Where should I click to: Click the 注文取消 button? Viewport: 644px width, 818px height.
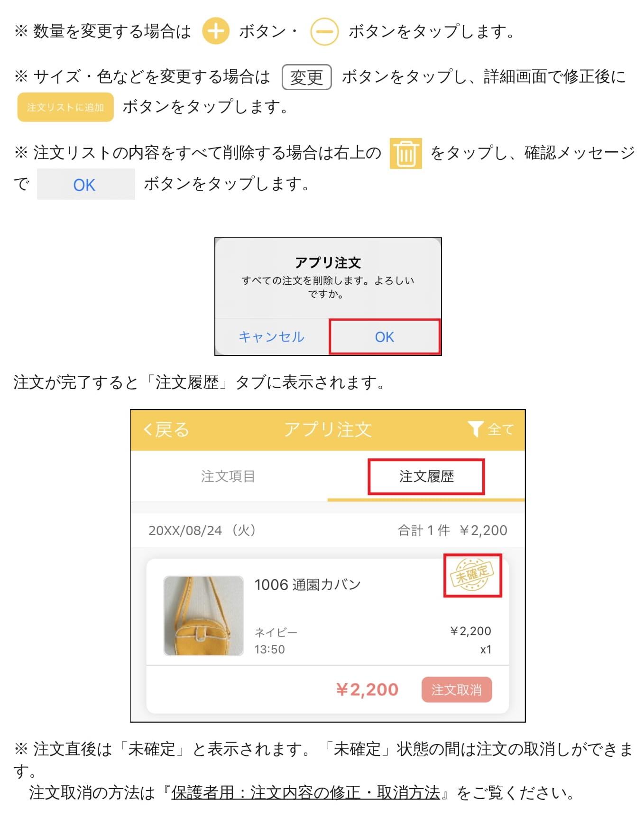(457, 689)
